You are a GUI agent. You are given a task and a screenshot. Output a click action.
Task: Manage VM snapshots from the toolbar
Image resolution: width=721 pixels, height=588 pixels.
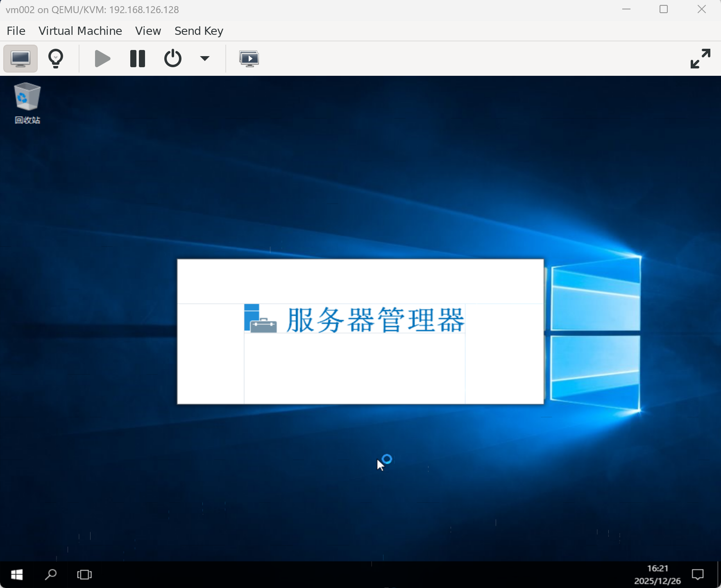point(249,58)
